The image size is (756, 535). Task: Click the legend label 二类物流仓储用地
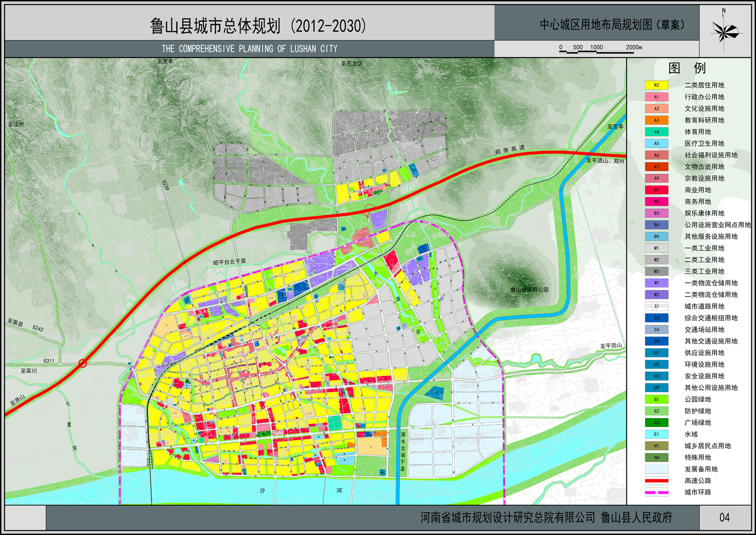[x=711, y=294]
